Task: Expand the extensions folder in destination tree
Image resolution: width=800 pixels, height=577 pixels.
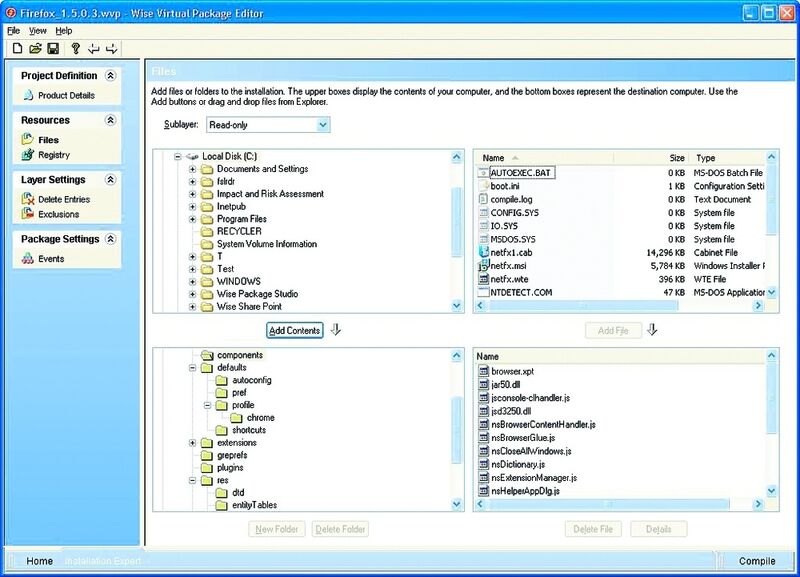Action: click(193, 443)
